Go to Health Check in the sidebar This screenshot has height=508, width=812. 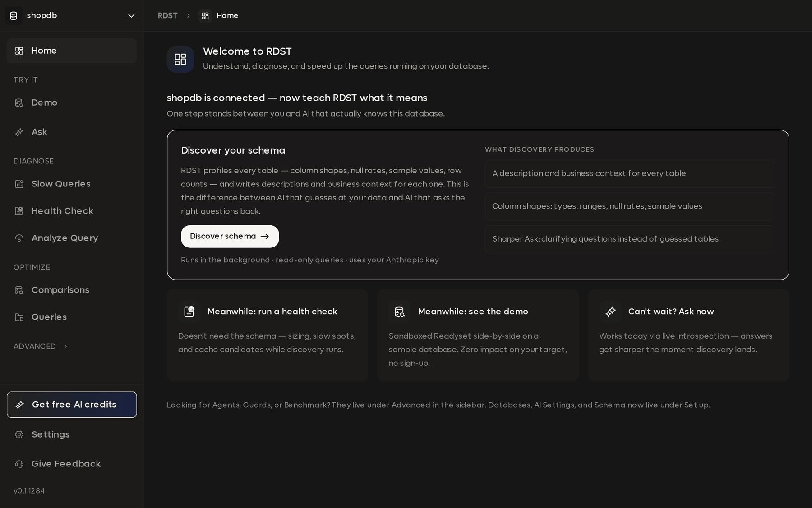click(72, 211)
